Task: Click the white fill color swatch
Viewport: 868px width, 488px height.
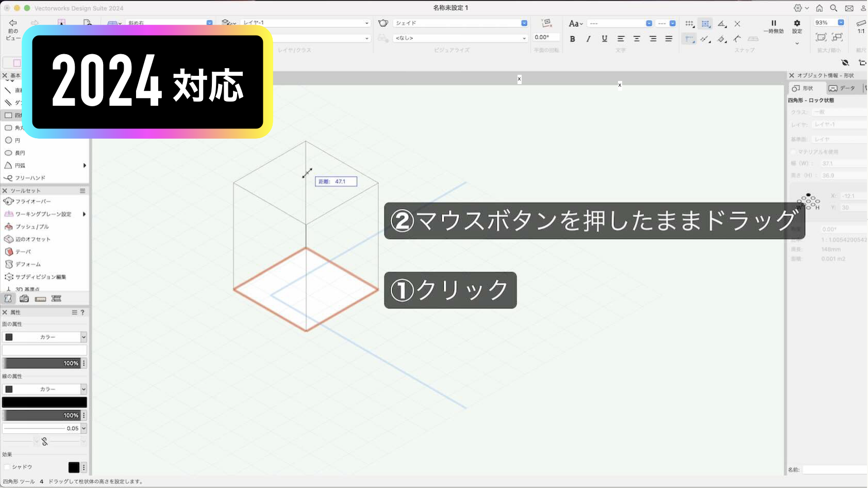Action: pyautogui.click(x=44, y=350)
